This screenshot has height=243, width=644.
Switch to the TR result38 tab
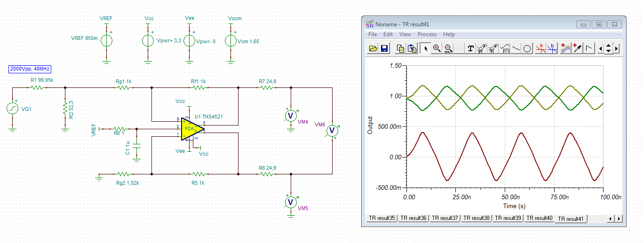pyautogui.click(x=476, y=219)
